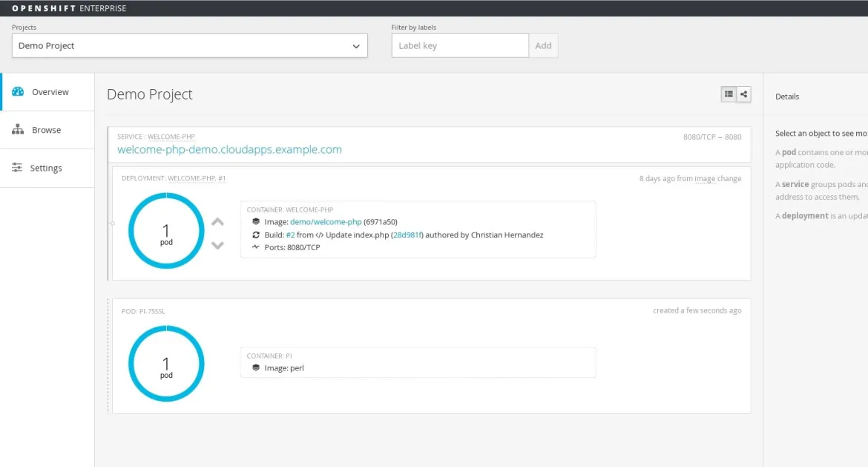Select the pod count donut for PI-755SL
The width and height of the screenshot is (868, 467).
click(x=166, y=363)
